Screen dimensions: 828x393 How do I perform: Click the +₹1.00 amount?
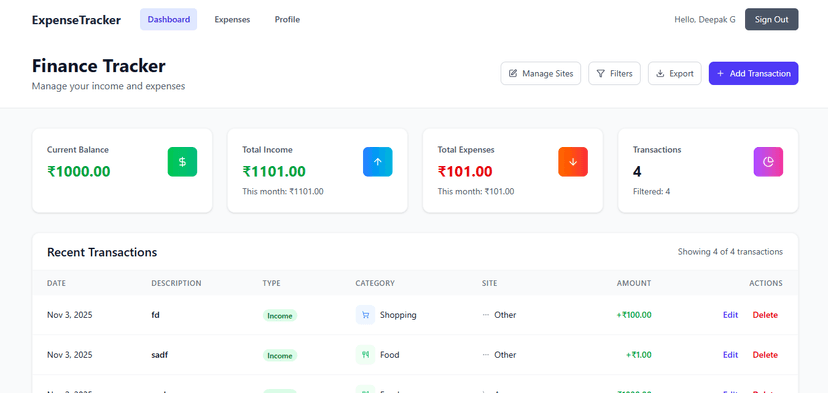[x=639, y=355]
